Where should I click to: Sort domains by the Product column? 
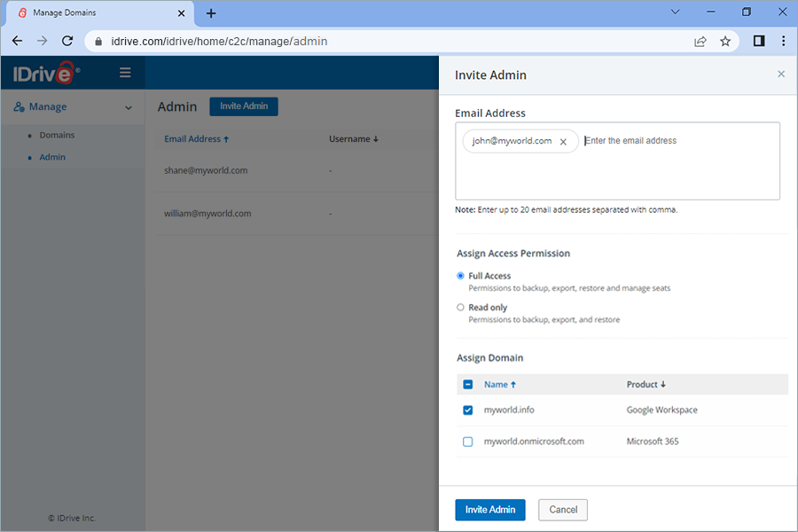645,384
